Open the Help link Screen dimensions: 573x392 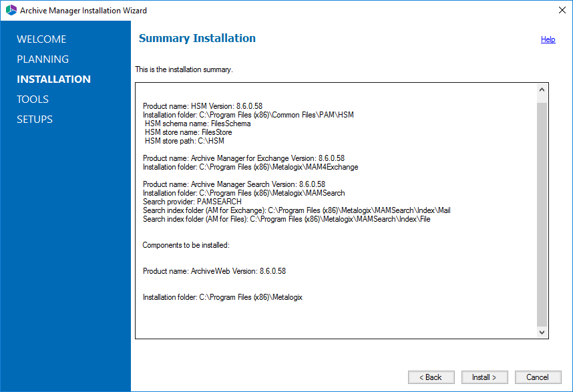click(548, 39)
